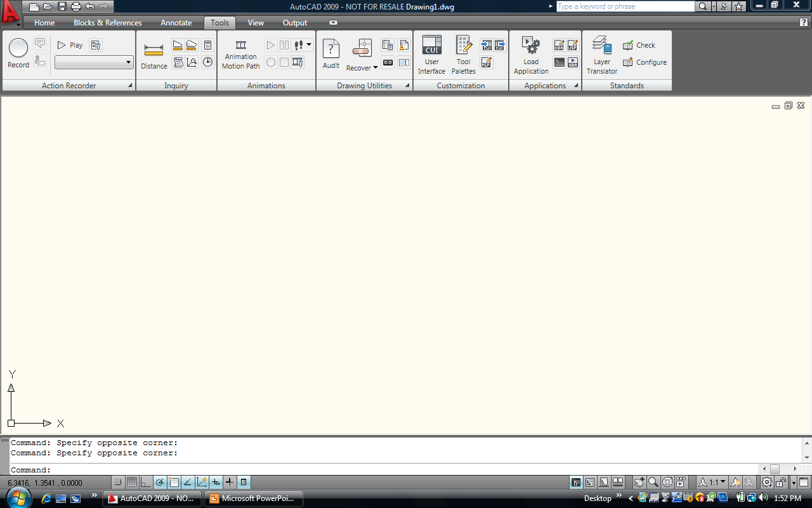This screenshot has width=812, height=508.
Task: Click the Run VBA Macro icon
Action: coord(573,62)
